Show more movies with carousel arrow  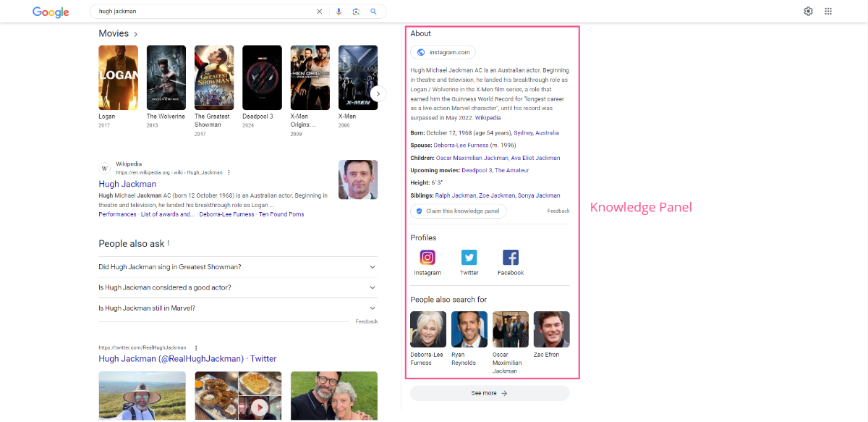click(378, 93)
